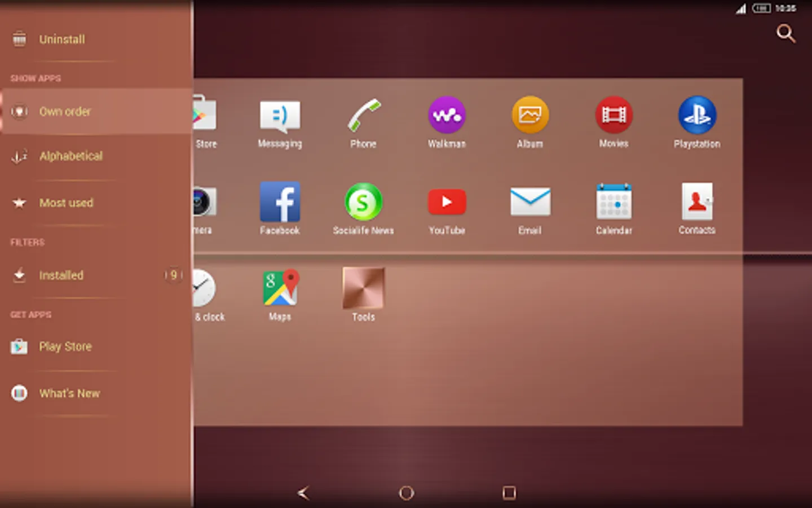Sort apps by Most used
Image resolution: width=812 pixels, height=508 pixels.
(96, 203)
